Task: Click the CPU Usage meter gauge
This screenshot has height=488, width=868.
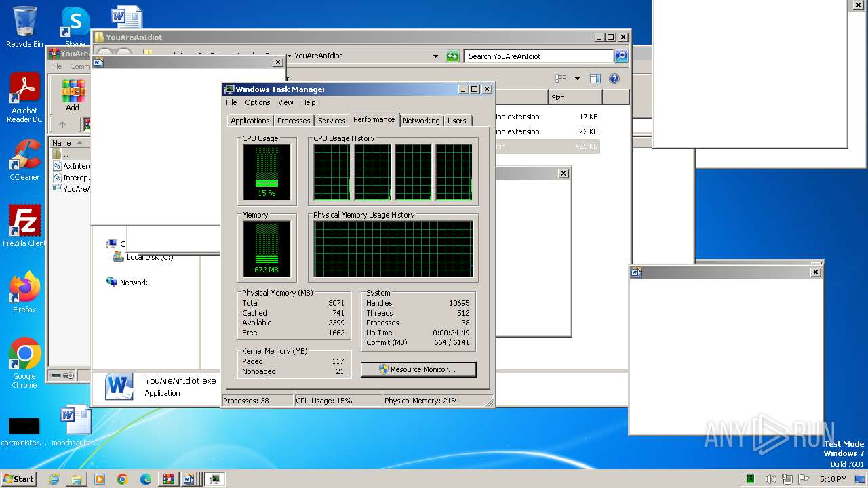Action: click(x=267, y=172)
